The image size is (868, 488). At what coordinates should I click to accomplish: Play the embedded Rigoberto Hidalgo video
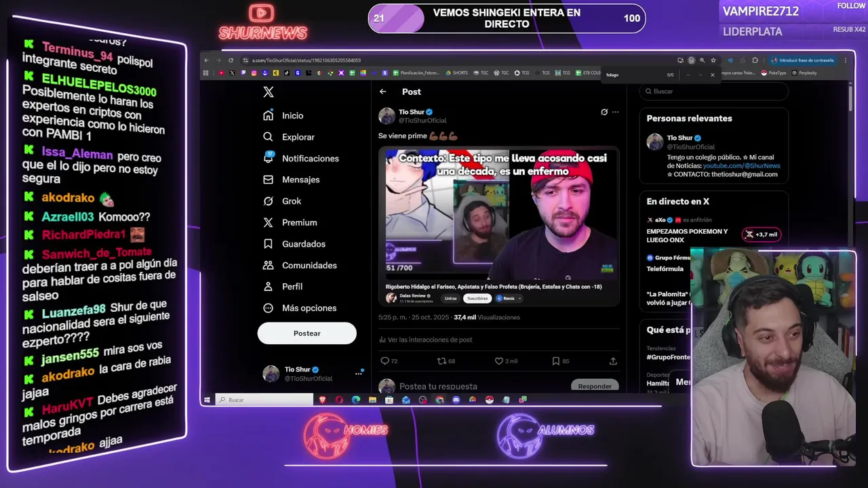pyautogui.click(x=499, y=215)
